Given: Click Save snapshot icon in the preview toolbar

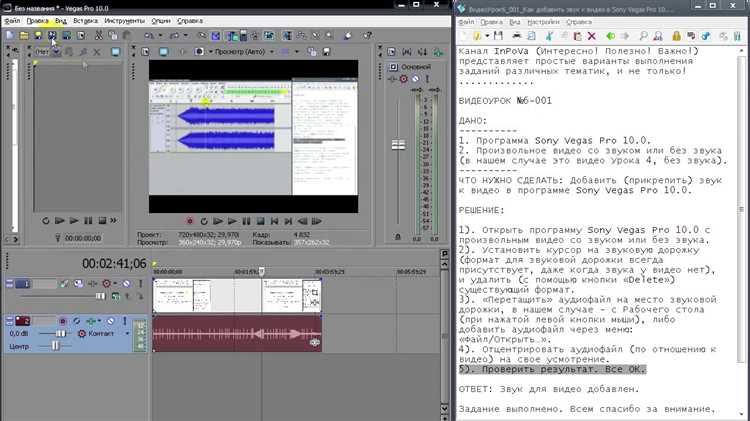Looking at the screenshot, I should [327, 52].
